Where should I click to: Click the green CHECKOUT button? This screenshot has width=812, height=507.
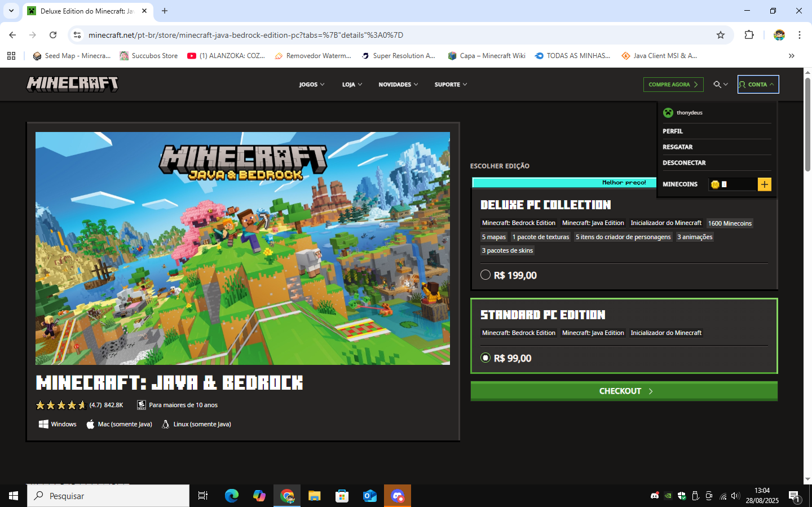click(x=624, y=391)
